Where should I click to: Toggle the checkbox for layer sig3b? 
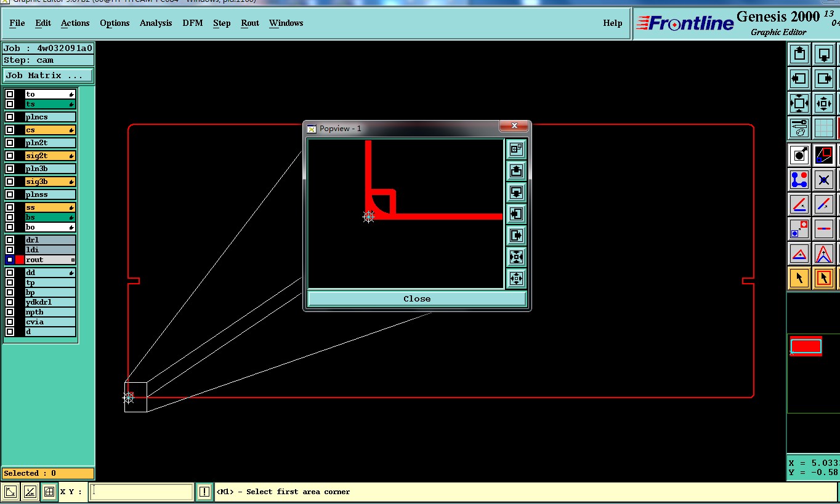pos(10,182)
